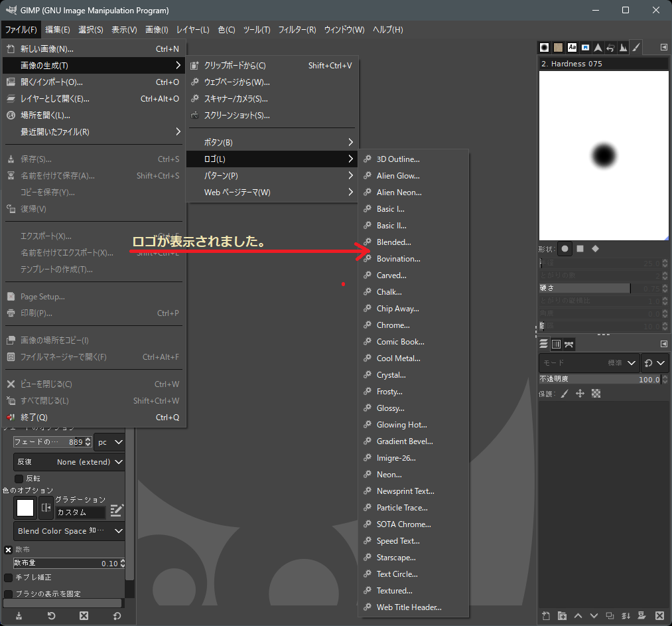Restore tool preset icon at bottom
This screenshot has width=672, height=626.
click(52, 616)
